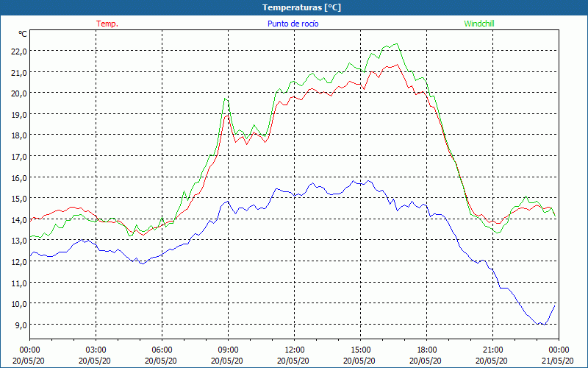588x368 pixels.
Task: Click the 06:00 time axis label
Action: [x=162, y=350]
